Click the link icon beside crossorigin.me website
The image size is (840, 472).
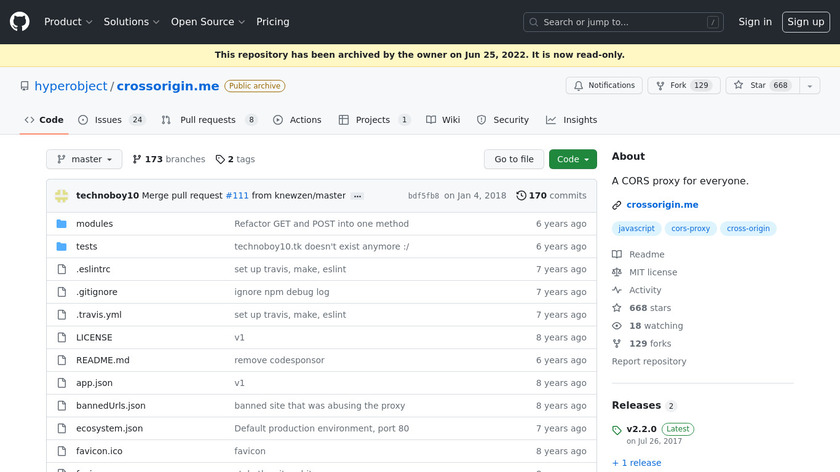(617, 205)
